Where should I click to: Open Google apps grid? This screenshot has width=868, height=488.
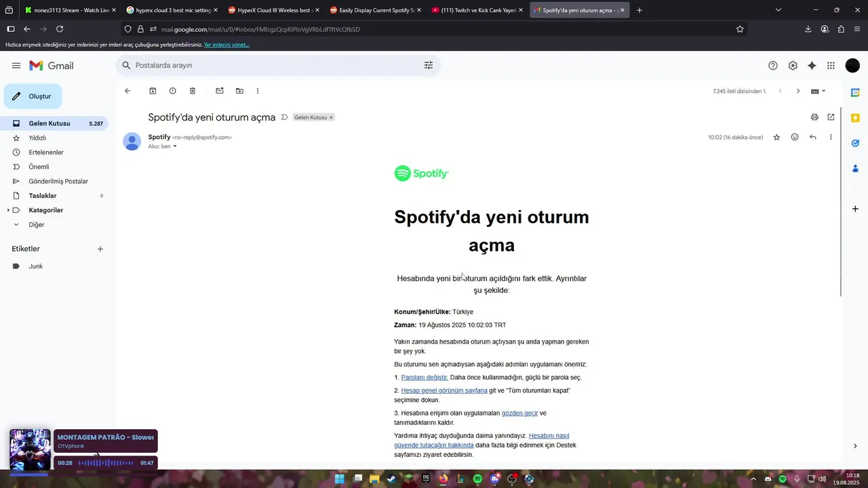[831, 66]
